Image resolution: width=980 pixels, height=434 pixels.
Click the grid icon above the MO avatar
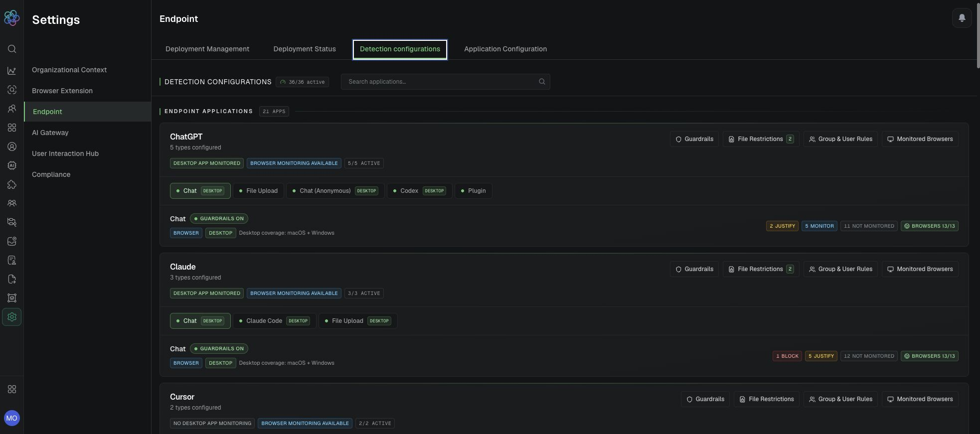[12, 389]
